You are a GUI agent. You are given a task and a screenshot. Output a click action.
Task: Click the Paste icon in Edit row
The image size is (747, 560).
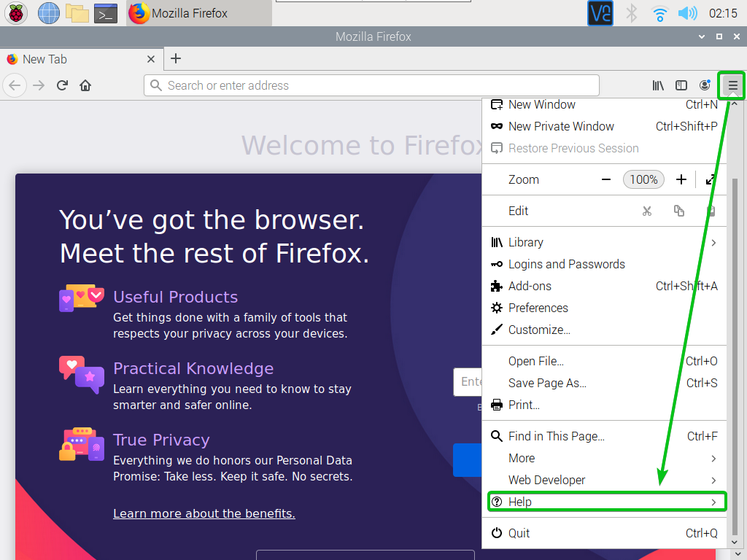711,211
